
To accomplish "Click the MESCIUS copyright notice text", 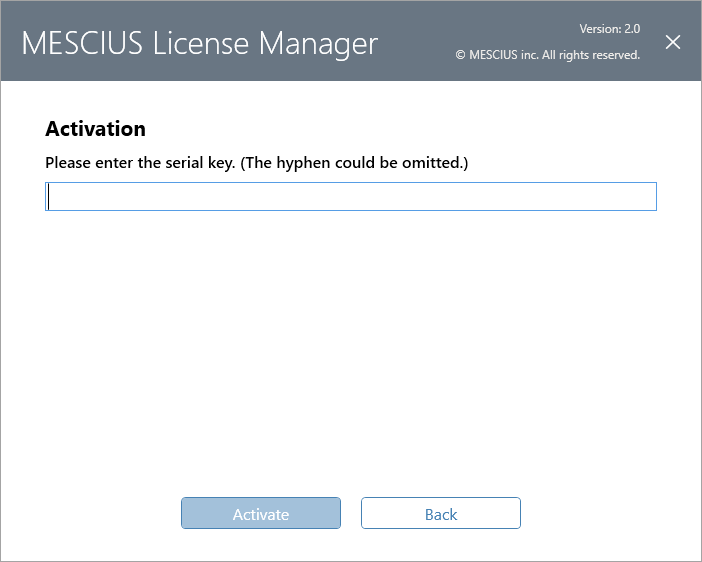I will click(548, 55).
